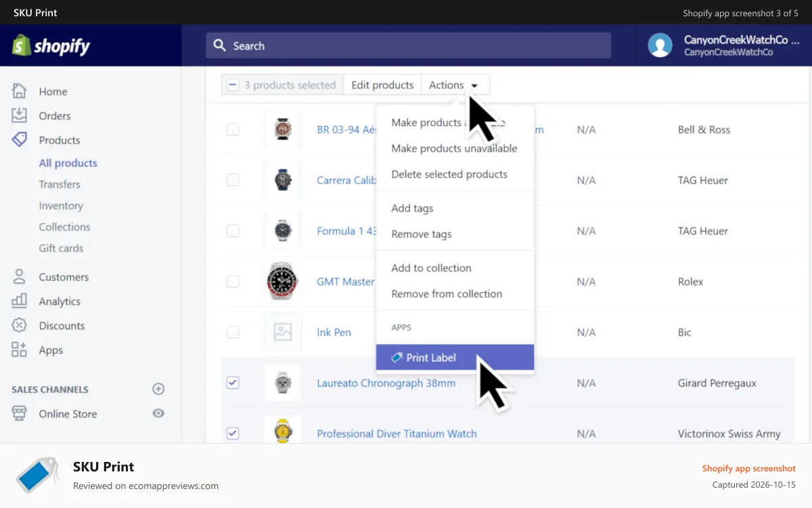Screen dimensions: 812x508
Task: Open the Actions dropdown
Action: coord(455,85)
